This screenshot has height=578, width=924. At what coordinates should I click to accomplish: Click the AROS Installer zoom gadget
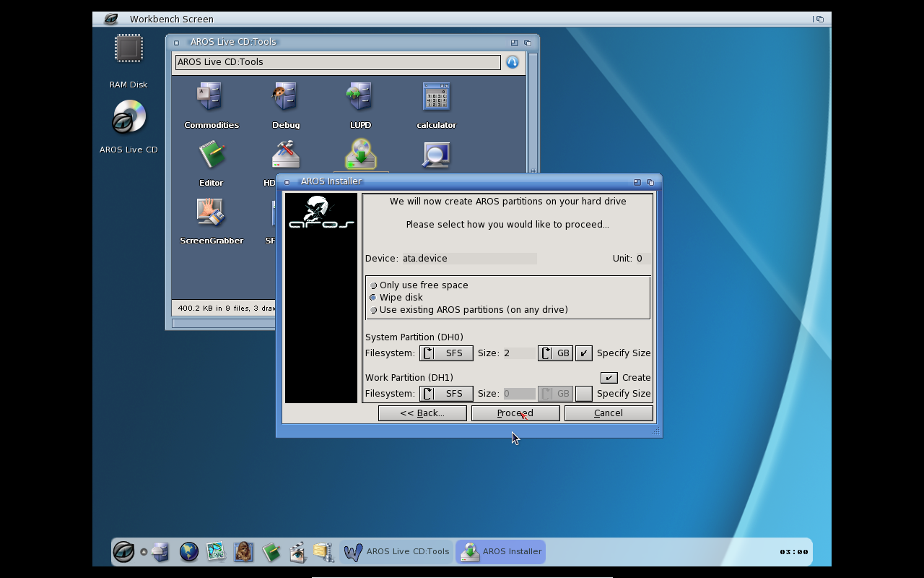(637, 182)
